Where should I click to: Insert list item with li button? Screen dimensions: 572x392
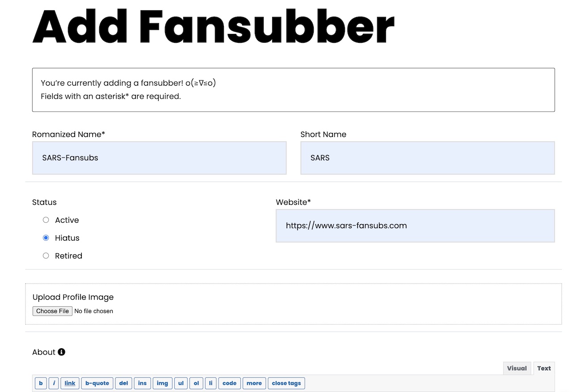pyautogui.click(x=211, y=383)
